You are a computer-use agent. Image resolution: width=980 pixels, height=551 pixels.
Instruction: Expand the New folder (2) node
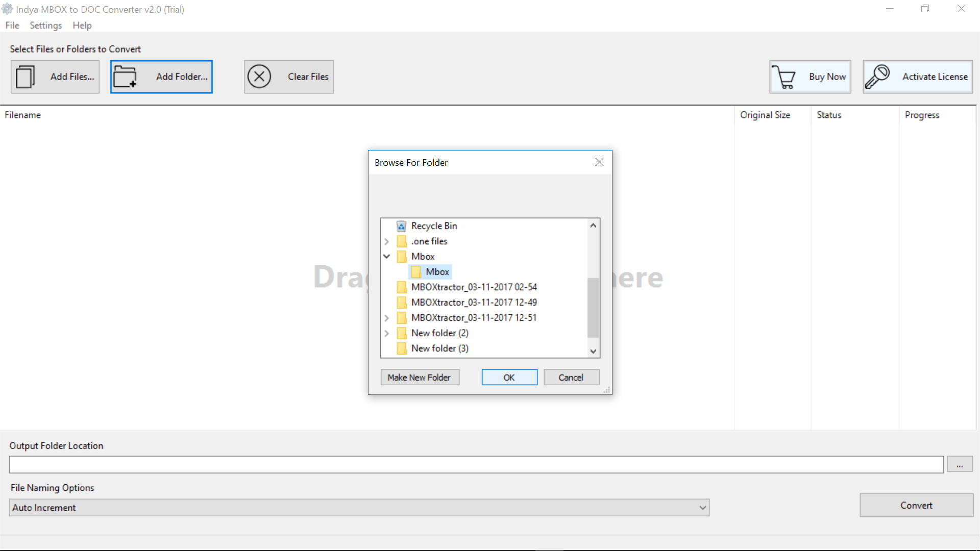click(387, 333)
